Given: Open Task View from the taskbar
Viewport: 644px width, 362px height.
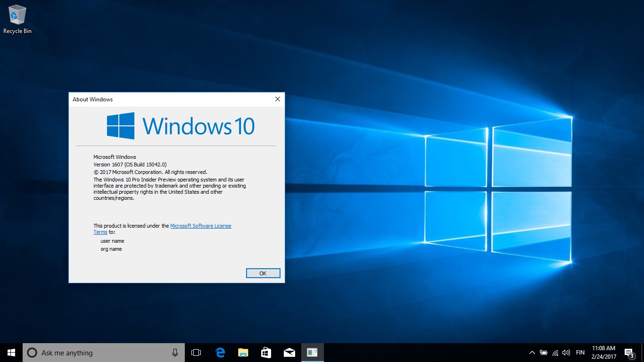Looking at the screenshot, I should [196, 353].
